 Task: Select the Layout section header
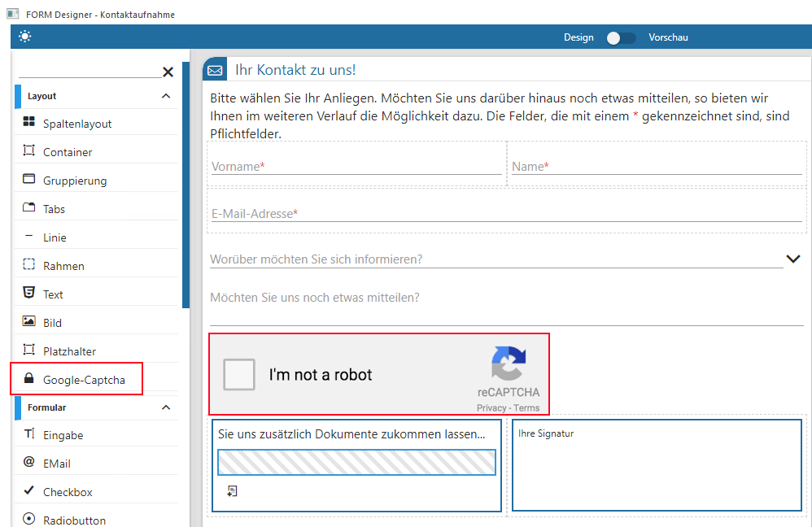point(96,96)
